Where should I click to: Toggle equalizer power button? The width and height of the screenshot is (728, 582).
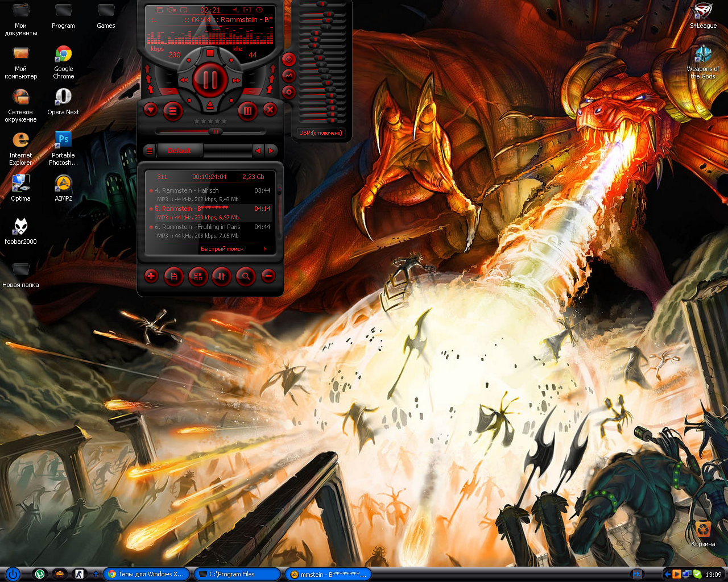coord(288,59)
